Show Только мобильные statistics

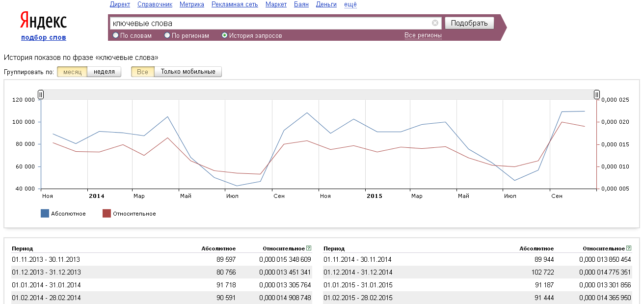pos(188,72)
